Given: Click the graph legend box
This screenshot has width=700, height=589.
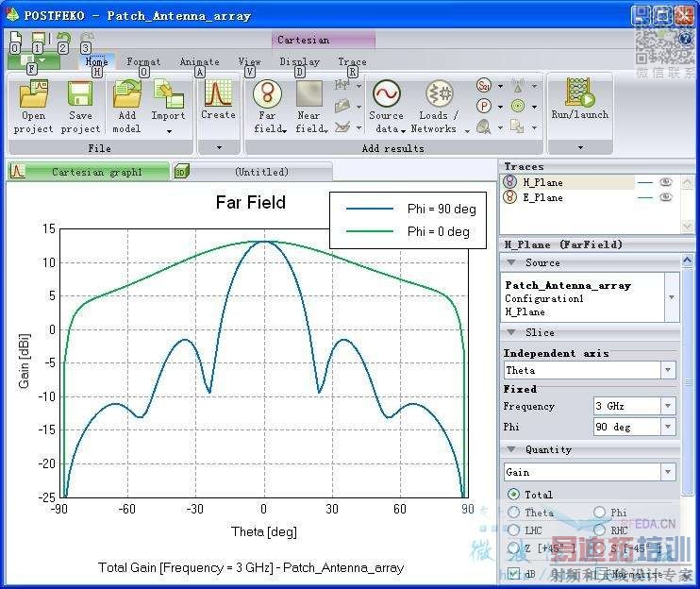Looking at the screenshot, I should tap(408, 220).
